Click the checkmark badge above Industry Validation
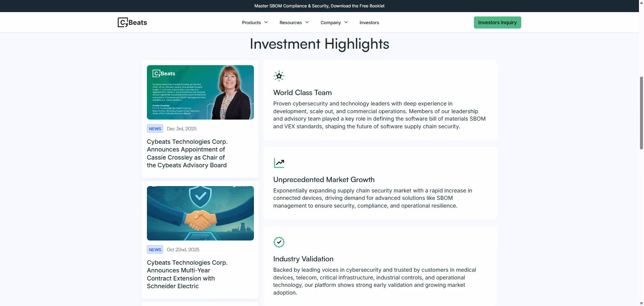The image size is (644, 306). tap(279, 242)
